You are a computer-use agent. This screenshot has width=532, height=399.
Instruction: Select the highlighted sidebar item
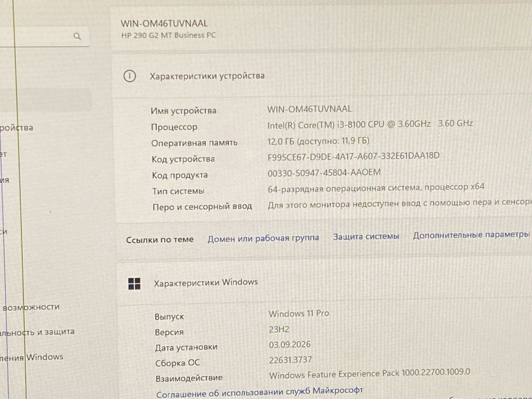click(46, 100)
